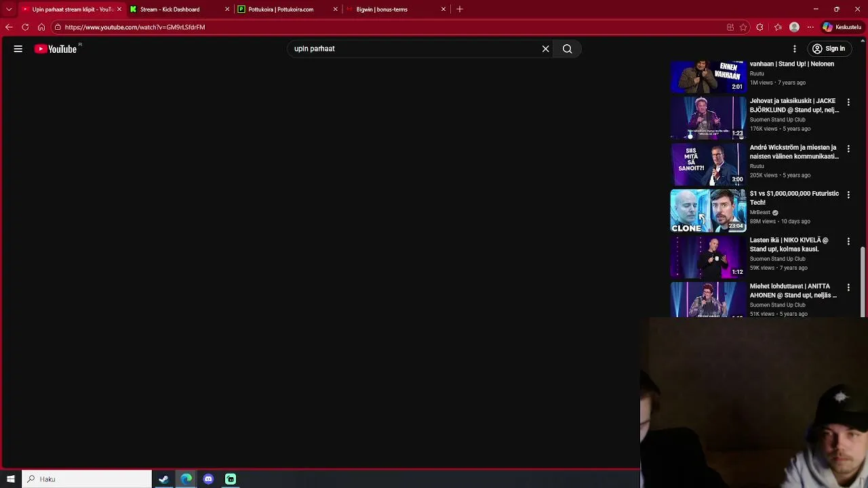Open the Windows Start menu

point(10,479)
